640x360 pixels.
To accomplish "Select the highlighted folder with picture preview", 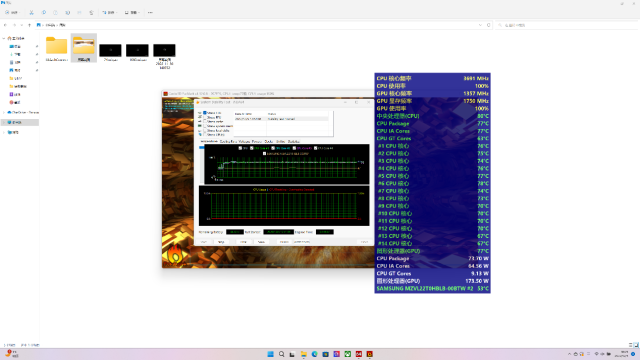I will (x=84, y=48).
